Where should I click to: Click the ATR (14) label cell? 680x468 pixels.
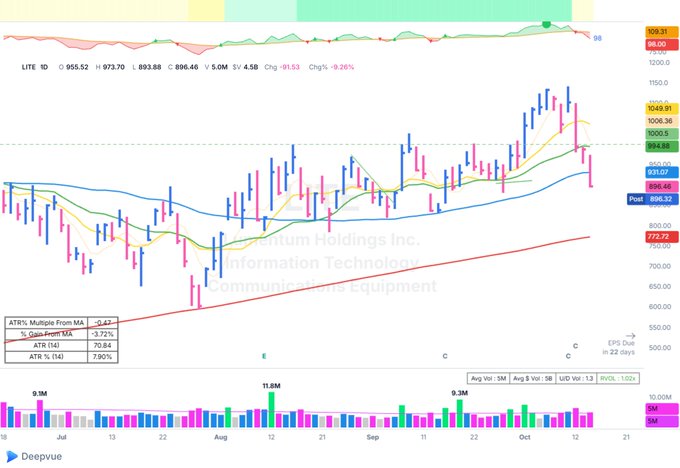(46, 345)
